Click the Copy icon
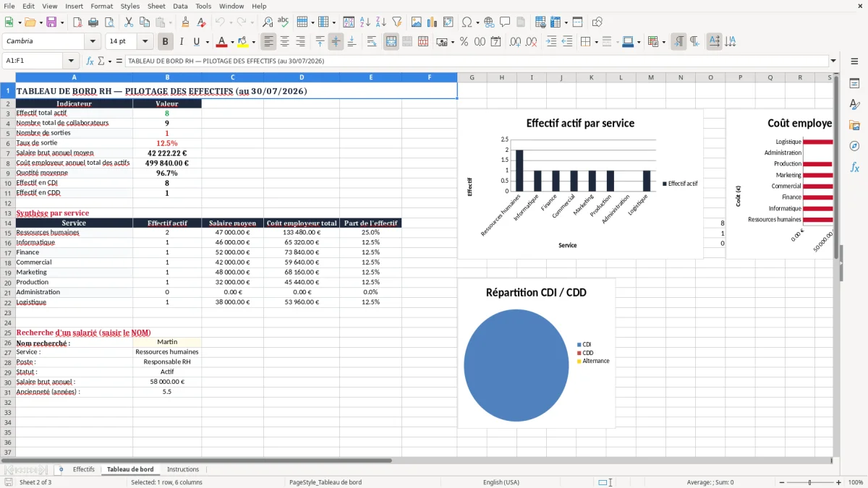Screen dimensions: 868x488 coord(143,22)
